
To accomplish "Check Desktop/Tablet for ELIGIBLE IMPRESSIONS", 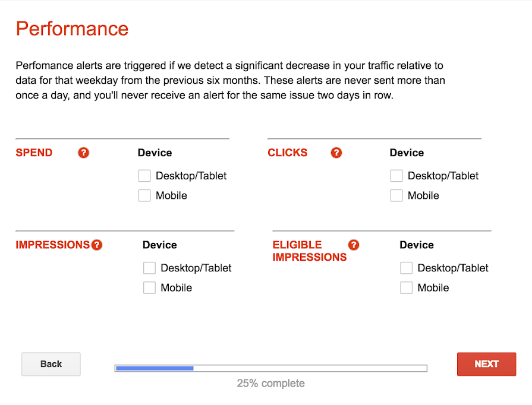I will pos(407,268).
